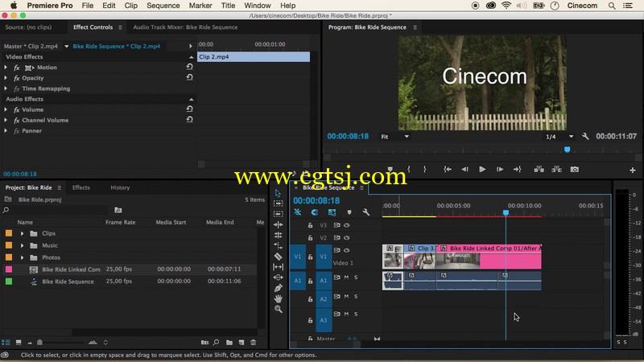Open the Title menu
644x362 pixels.
[228, 6]
